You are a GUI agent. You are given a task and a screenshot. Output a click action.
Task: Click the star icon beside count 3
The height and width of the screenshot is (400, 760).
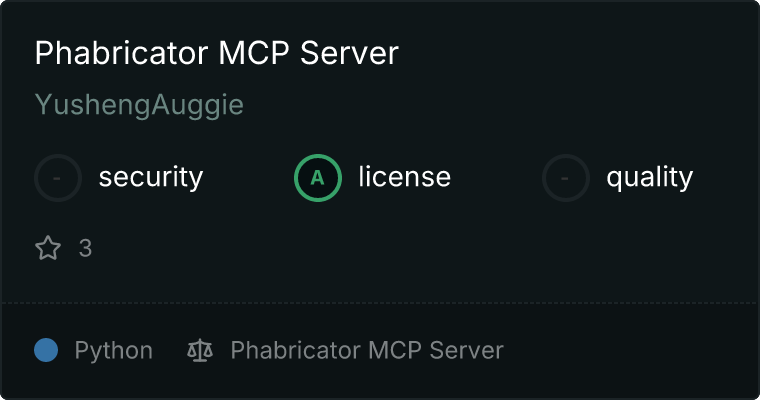(48, 248)
